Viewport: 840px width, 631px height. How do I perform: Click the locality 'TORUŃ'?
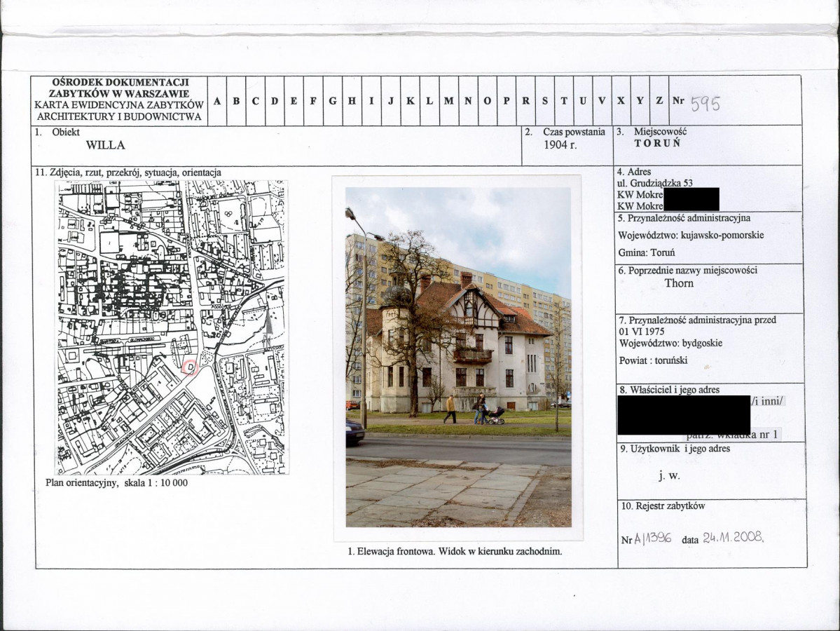657,143
